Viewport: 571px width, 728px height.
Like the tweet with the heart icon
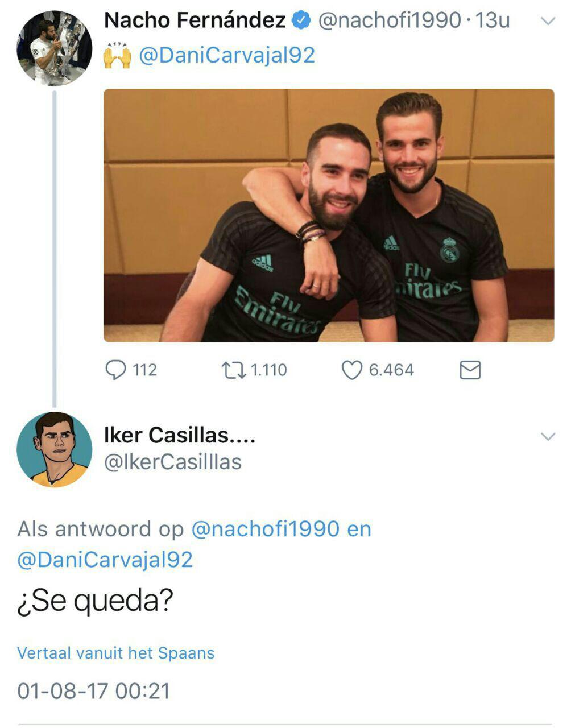click(x=351, y=370)
